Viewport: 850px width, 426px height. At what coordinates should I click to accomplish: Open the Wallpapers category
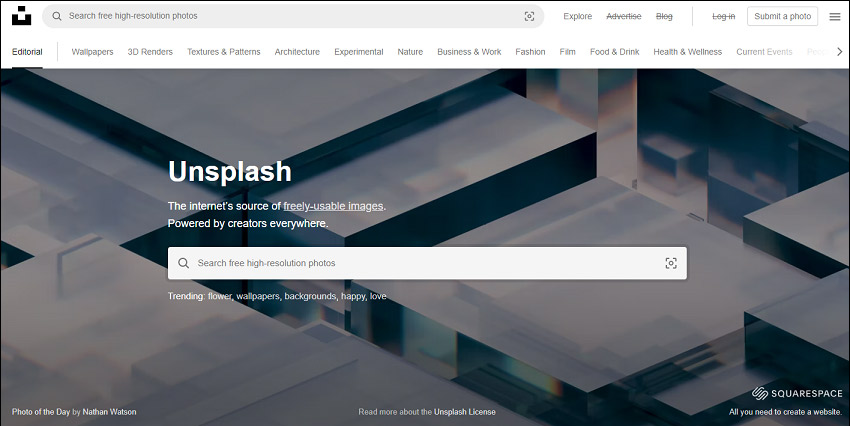92,52
